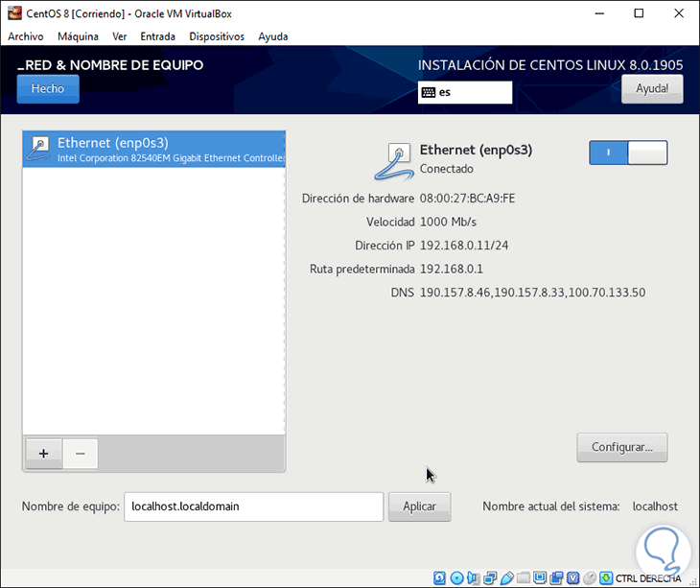The height and width of the screenshot is (588, 700).
Task: Click the DNS servers value
Action: click(532, 293)
